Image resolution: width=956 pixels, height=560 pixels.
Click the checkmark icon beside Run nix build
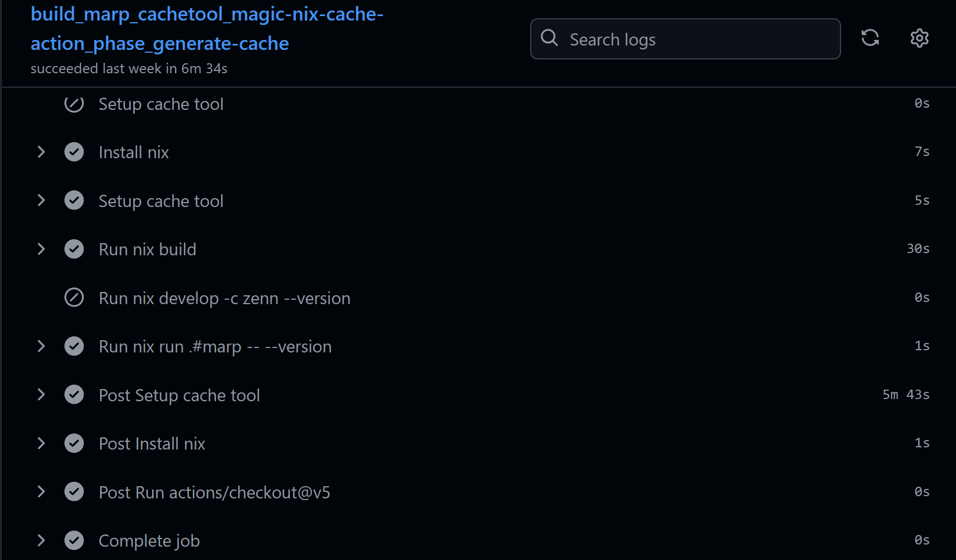point(74,249)
